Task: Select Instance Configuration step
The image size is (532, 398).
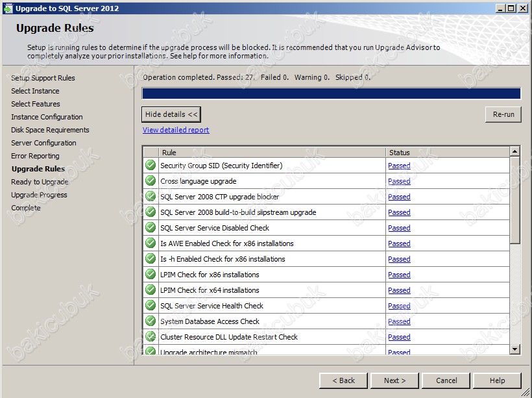Action: [x=47, y=117]
